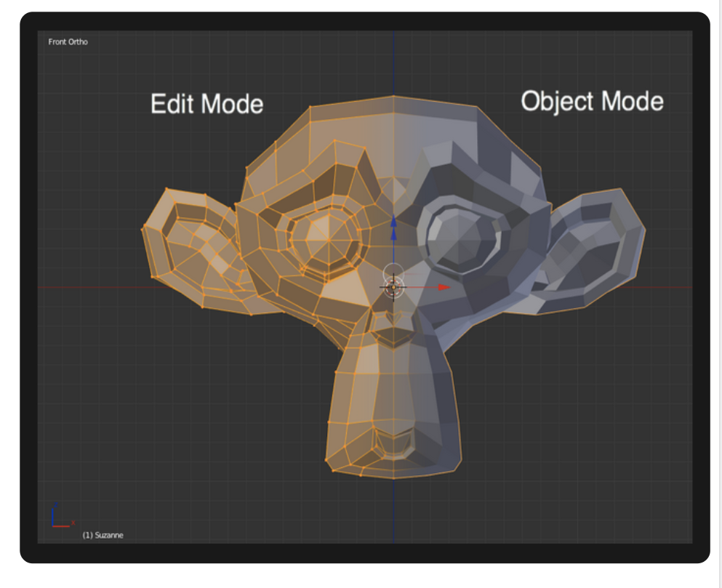Click the Edit Mode caption text
722x588 pixels.
(x=206, y=104)
